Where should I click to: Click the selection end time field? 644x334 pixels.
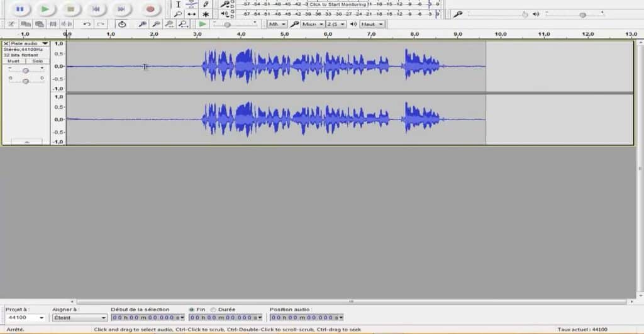click(225, 318)
